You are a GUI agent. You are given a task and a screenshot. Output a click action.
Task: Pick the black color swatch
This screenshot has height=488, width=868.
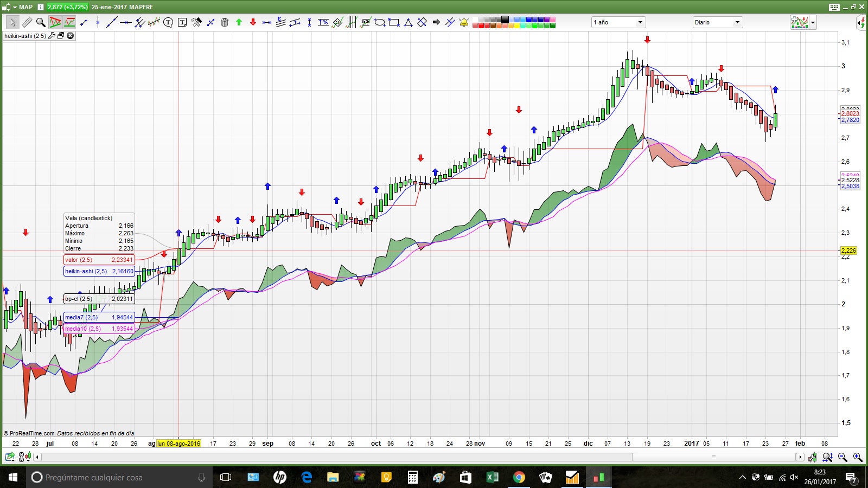(506, 20)
